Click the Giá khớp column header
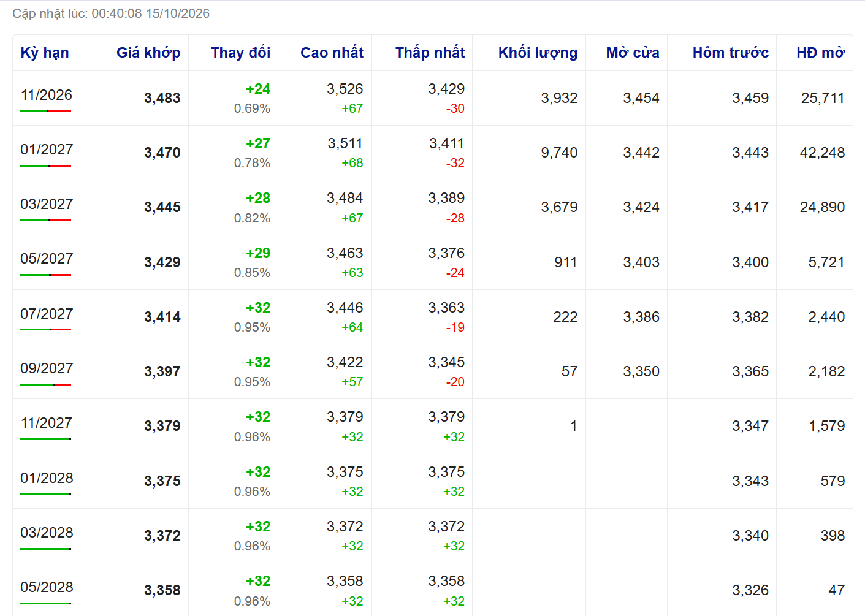Image resolution: width=865 pixels, height=616 pixels. coord(148,53)
